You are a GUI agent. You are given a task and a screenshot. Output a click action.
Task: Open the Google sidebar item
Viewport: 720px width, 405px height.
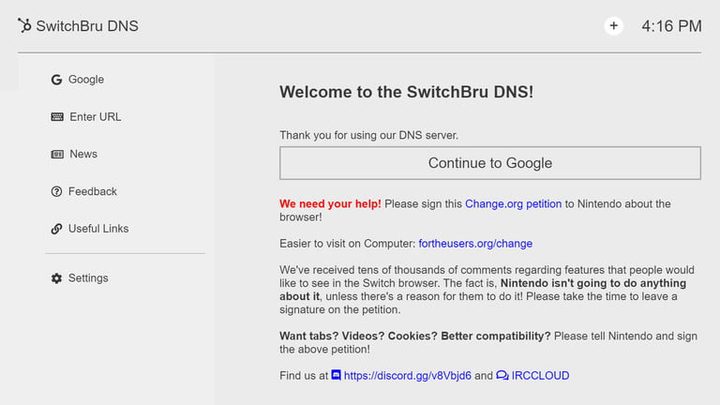[86, 80]
